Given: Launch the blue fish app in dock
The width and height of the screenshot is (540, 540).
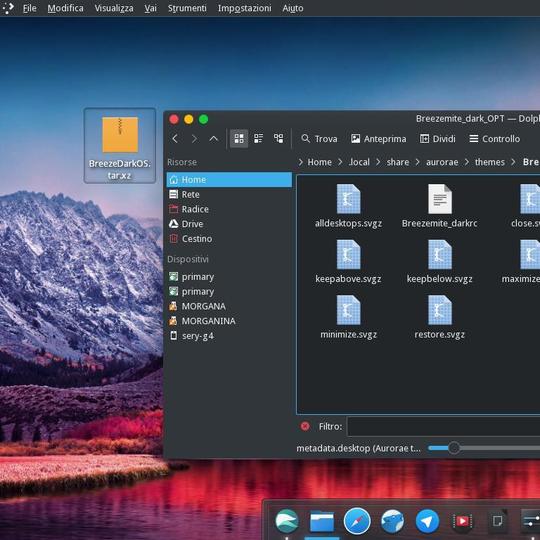Looking at the screenshot, I should (x=392, y=521).
